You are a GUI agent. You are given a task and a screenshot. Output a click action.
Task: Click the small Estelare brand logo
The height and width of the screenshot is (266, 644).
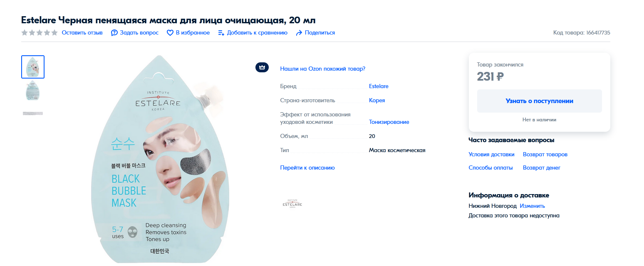pyautogui.click(x=292, y=204)
